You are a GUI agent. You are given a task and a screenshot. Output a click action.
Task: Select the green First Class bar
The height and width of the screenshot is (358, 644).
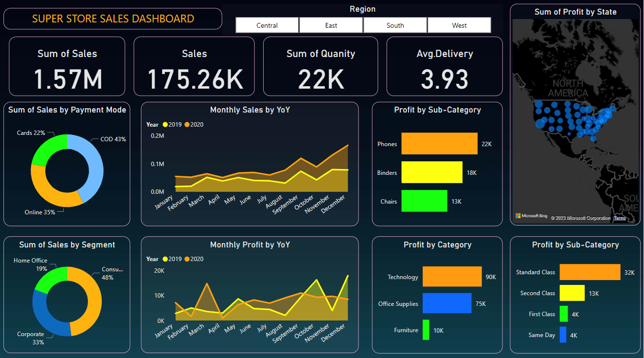tap(564, 314)
